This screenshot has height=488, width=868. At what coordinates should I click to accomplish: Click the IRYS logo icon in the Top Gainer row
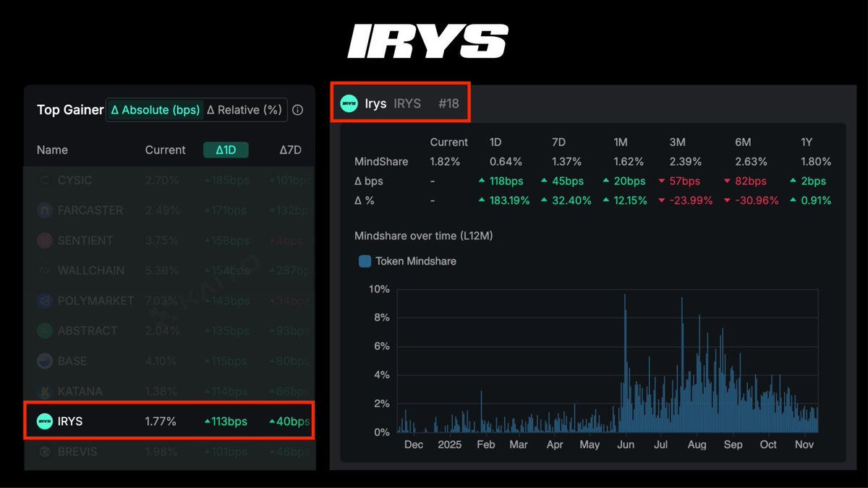pos(45,421)
